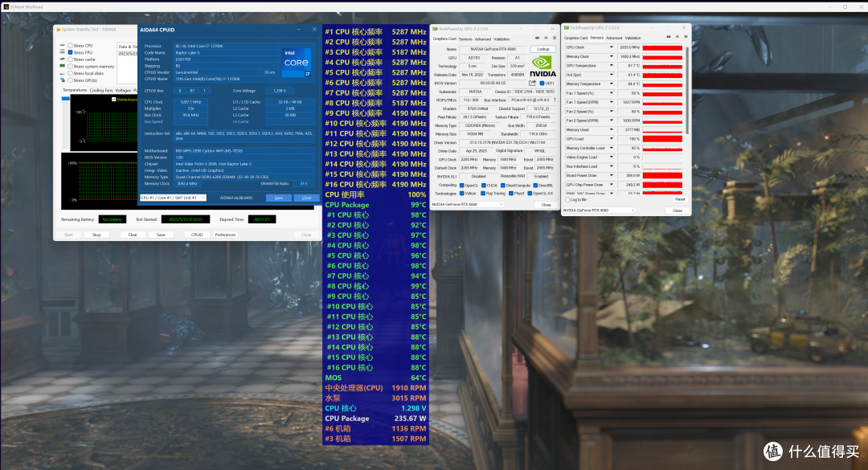868x470 pixels.
Task: Switch to Cooling Fans tab in Stability Test
Action: 100,90
